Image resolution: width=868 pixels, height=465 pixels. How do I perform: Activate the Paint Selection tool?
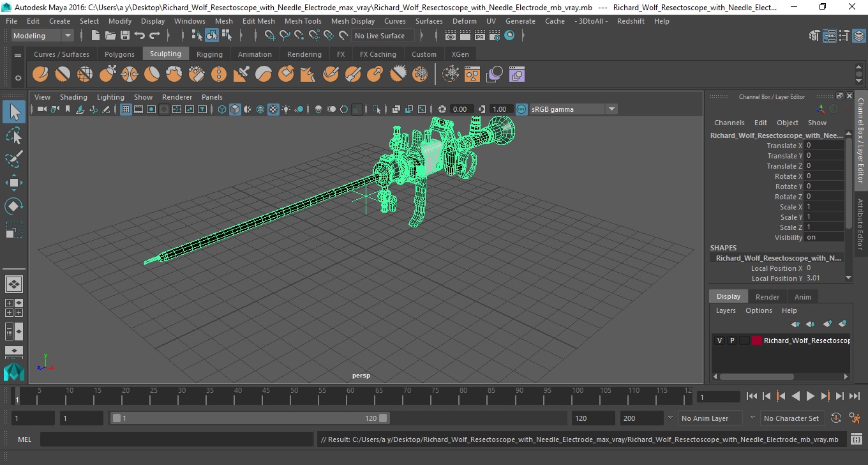[x=14, y=160]
